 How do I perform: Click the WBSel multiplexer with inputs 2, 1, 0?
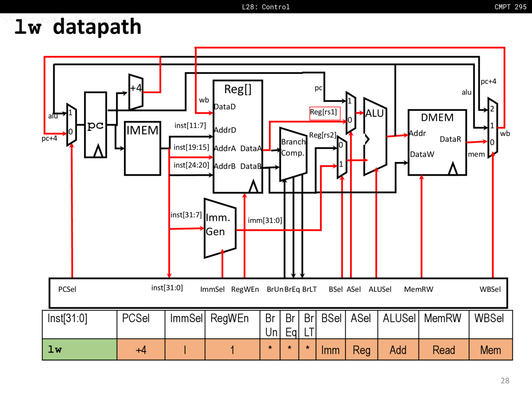(493, 127)
